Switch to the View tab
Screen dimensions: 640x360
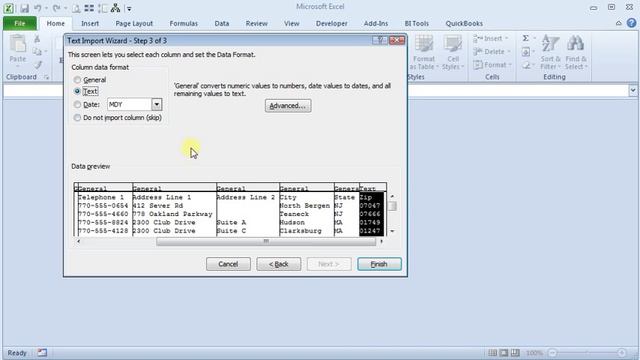[x=291, y=23]
